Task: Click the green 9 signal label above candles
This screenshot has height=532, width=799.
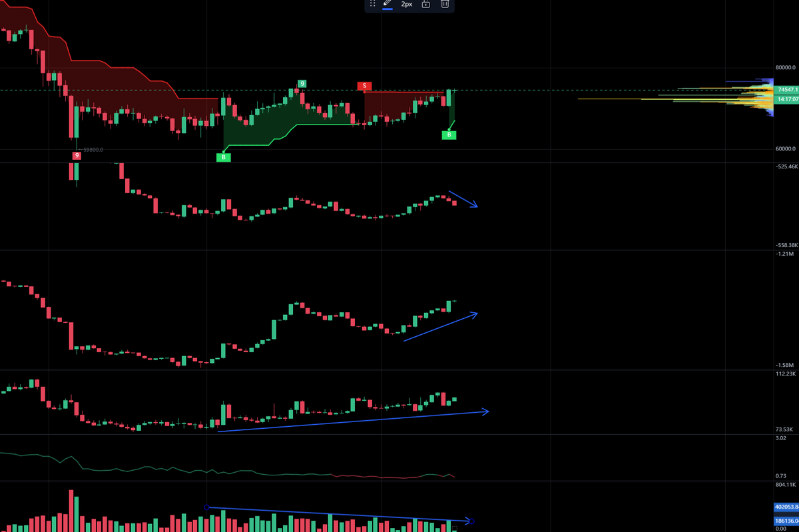Action: pyautogui.click(x=302, y=83)
